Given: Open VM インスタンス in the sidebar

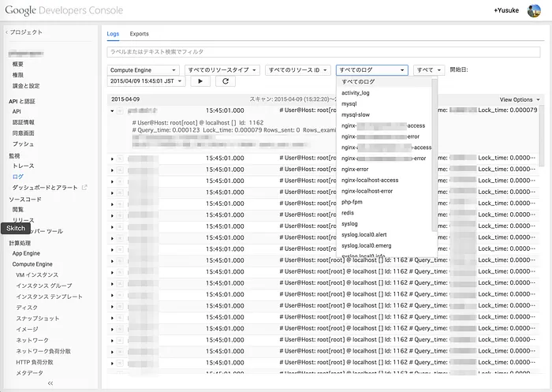Looking at the screenshot, I should tap(37, 275).
